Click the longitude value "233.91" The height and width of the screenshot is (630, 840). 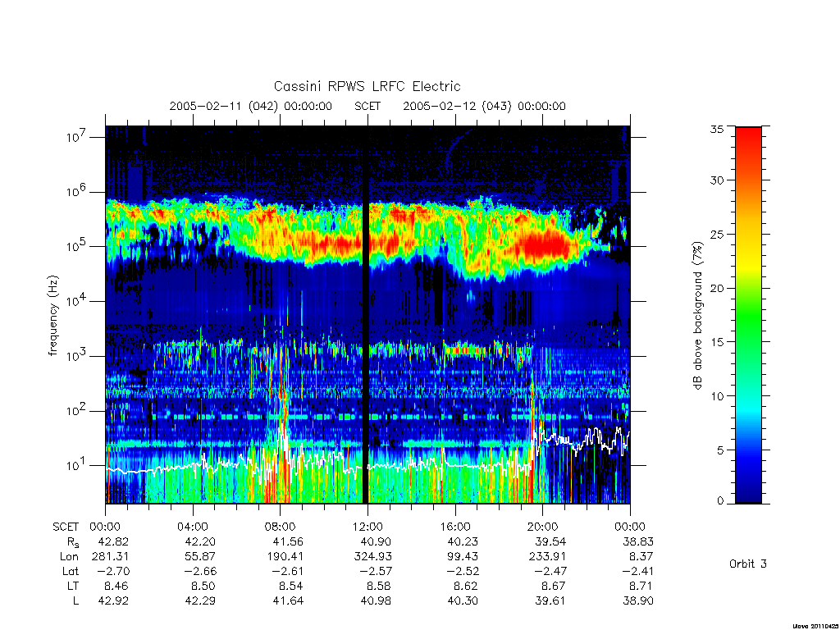pos(547,557)
